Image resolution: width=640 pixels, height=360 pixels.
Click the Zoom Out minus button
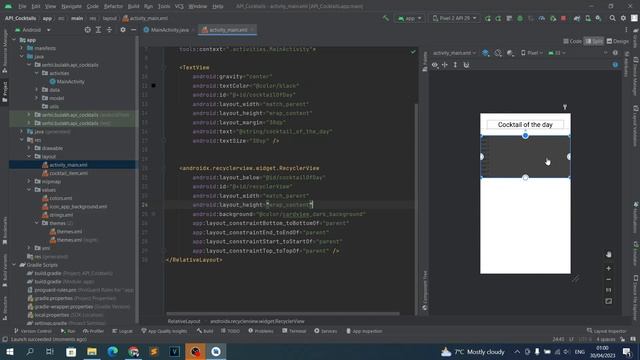pos(609,280)
